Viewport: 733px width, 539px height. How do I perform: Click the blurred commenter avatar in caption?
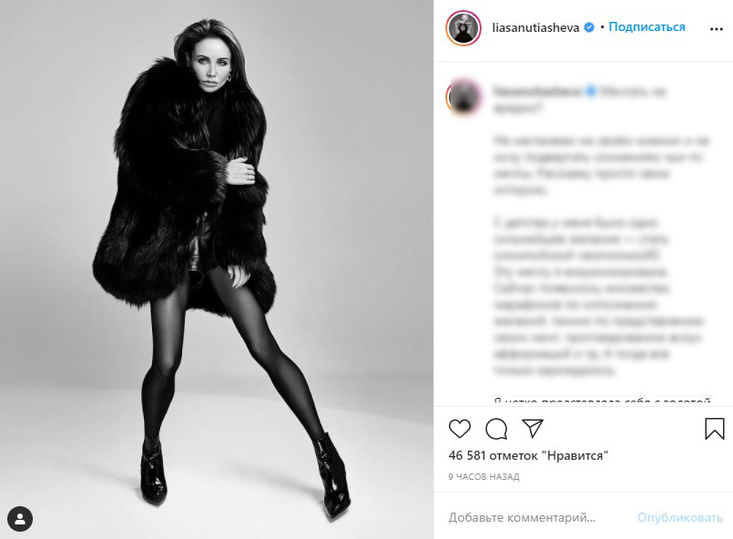[x=464, y=97]
